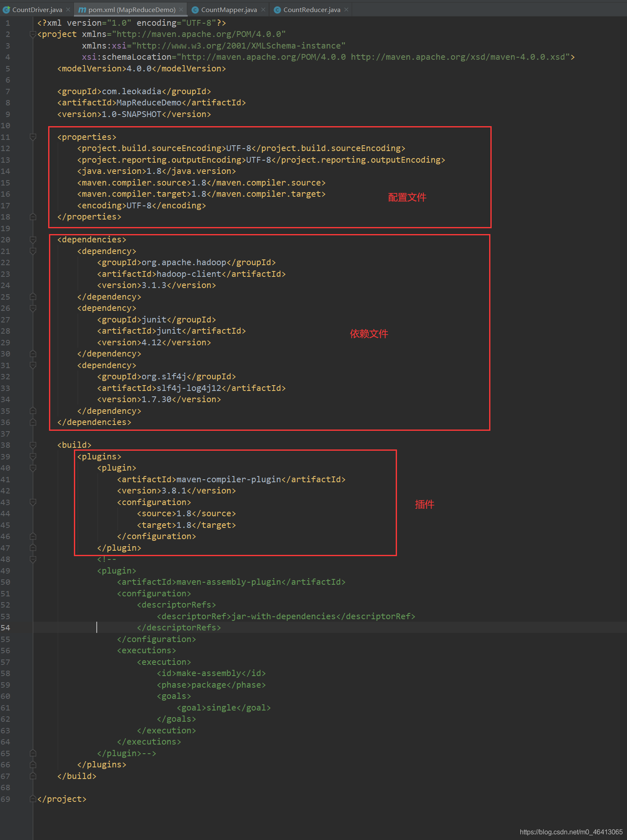
Task: Collapse the commented block at line 48
Action: [x=33, y=559]
